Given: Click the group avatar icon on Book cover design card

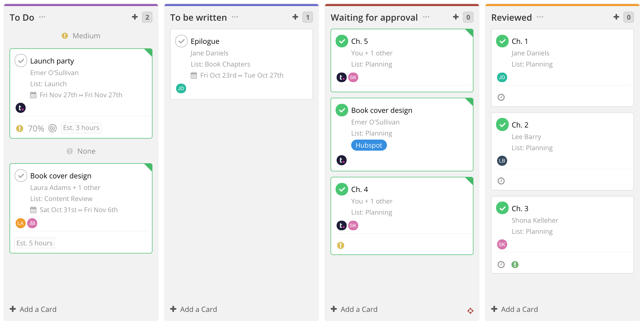Looking at the screenshot, I should tap(32, 223).
